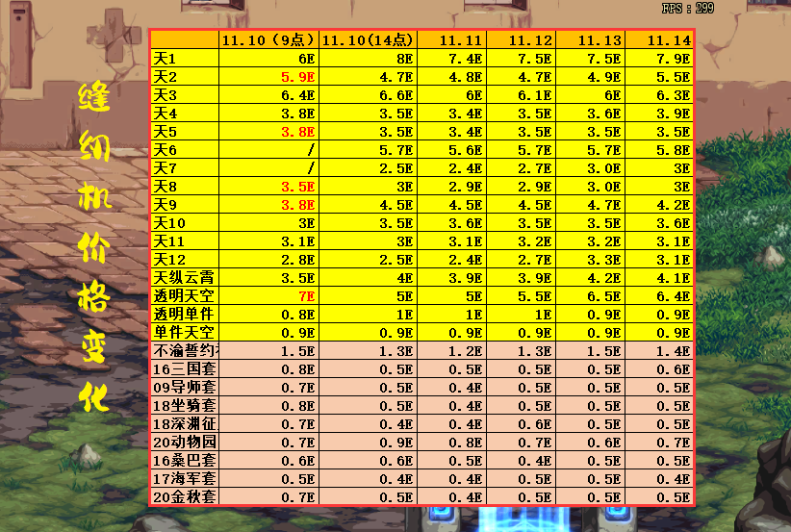
Task: Select the 20金秋套 row label
Action: [185, 496]
